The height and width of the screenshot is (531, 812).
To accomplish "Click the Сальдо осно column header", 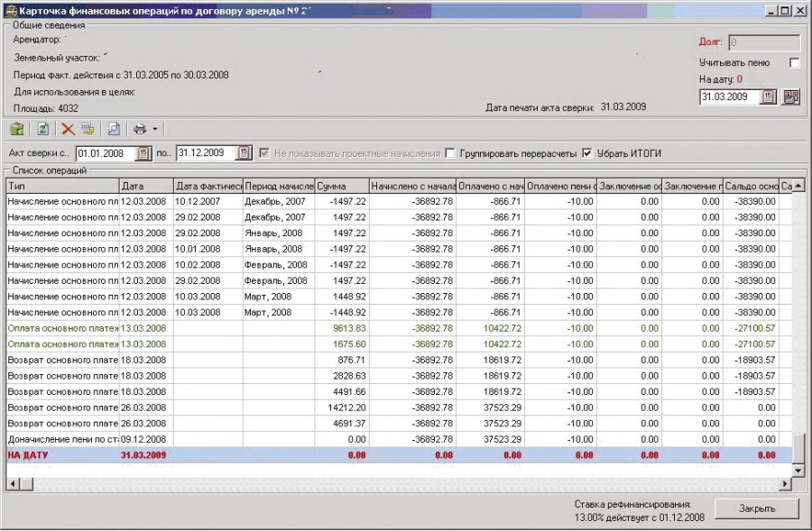I will [751, 186].
